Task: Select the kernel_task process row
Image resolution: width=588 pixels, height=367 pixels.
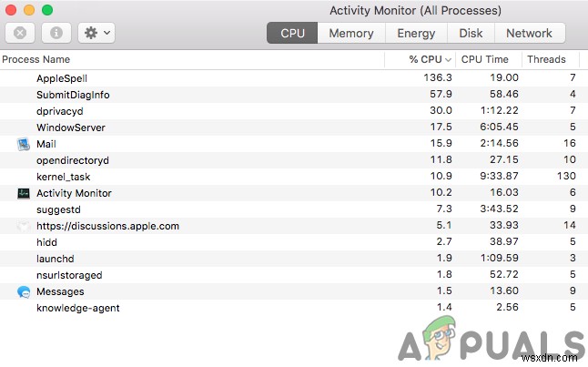Action: pyautogui.click(x=294, y=177)
